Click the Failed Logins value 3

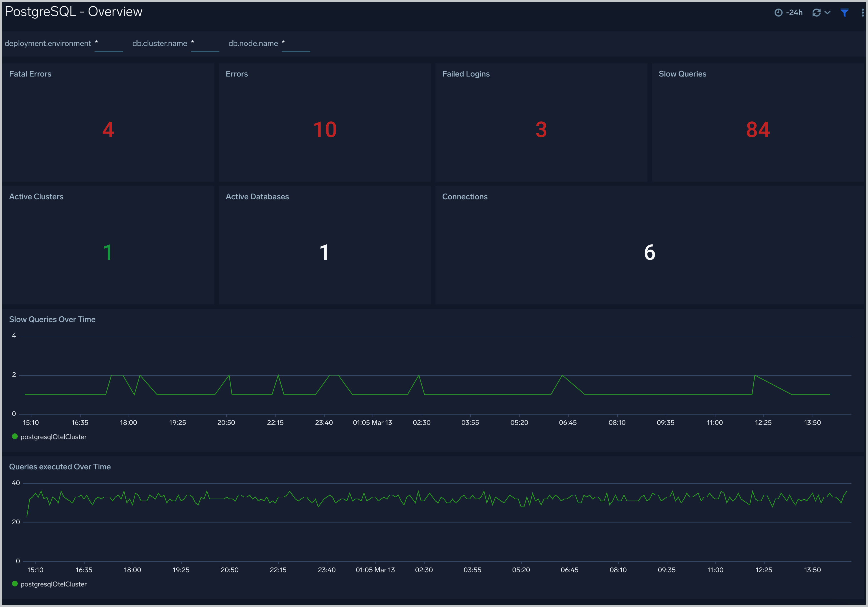click(541, 130)
